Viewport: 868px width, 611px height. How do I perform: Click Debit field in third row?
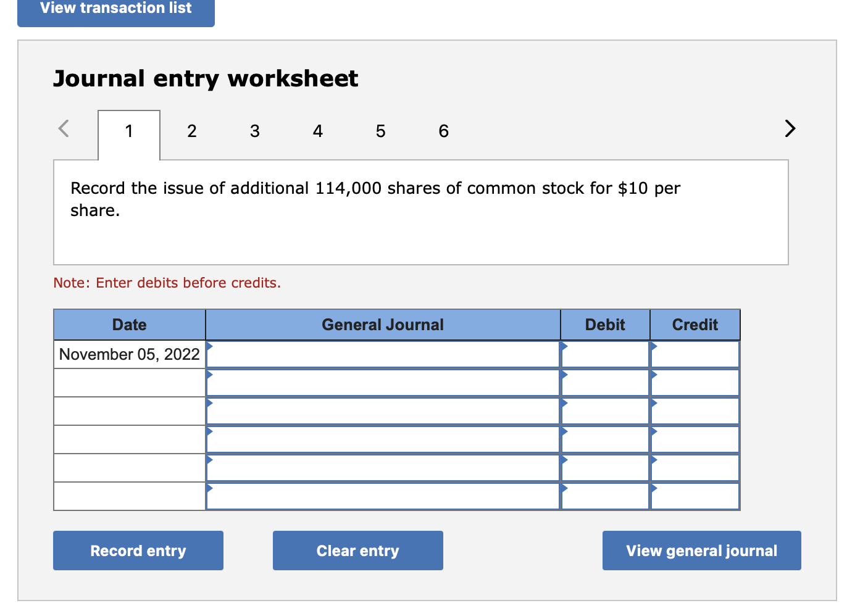click(x=605, y=411)
